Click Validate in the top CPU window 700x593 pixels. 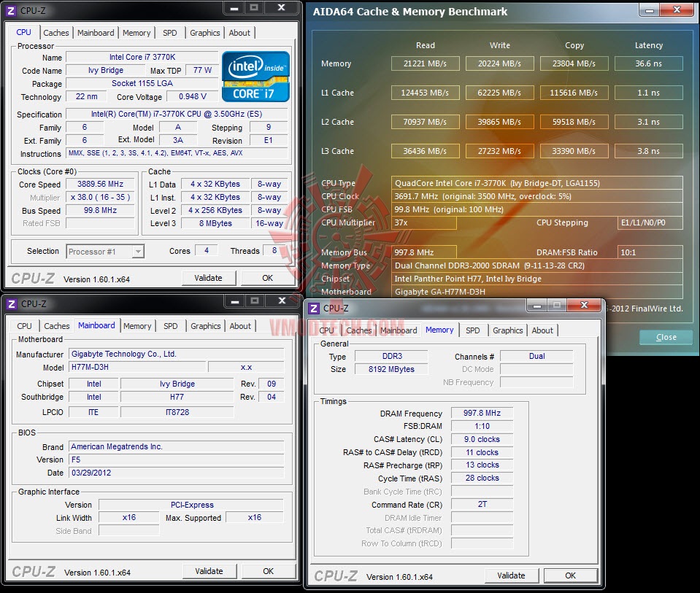209,278
